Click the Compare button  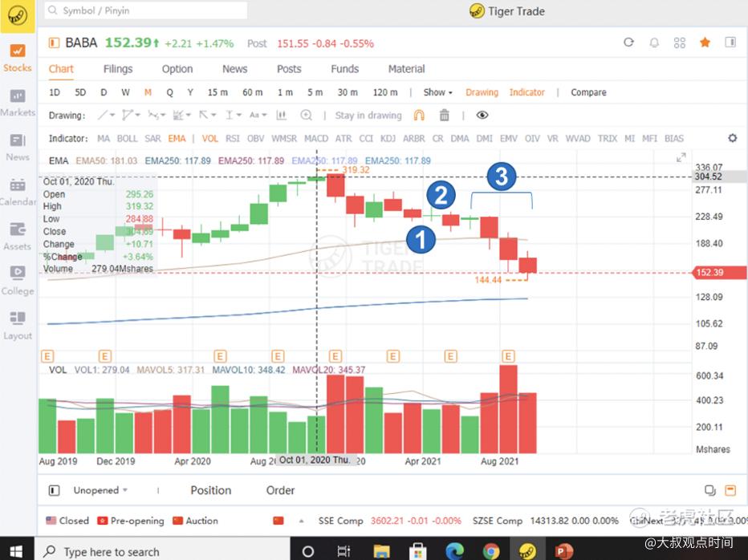point(588,92)
